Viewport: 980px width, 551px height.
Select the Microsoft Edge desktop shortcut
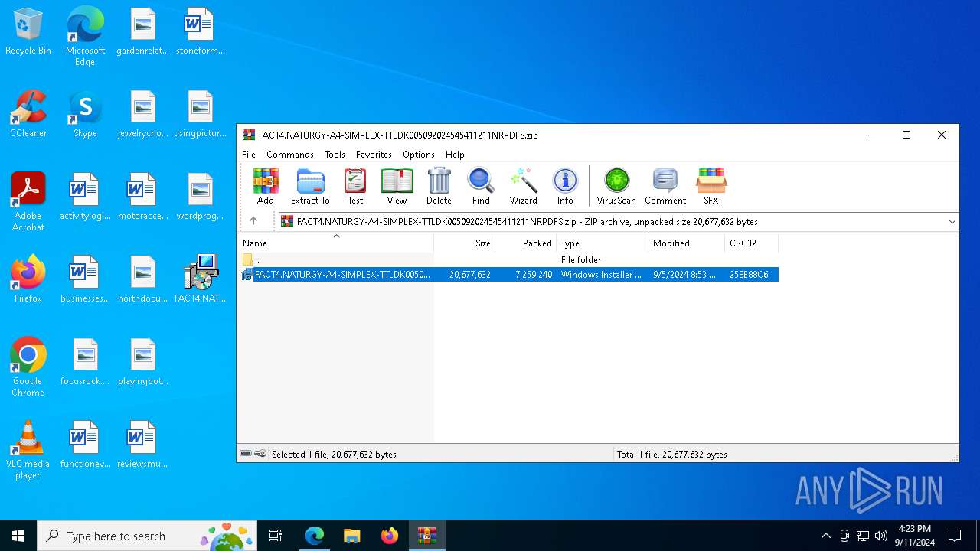click(85, 36)
